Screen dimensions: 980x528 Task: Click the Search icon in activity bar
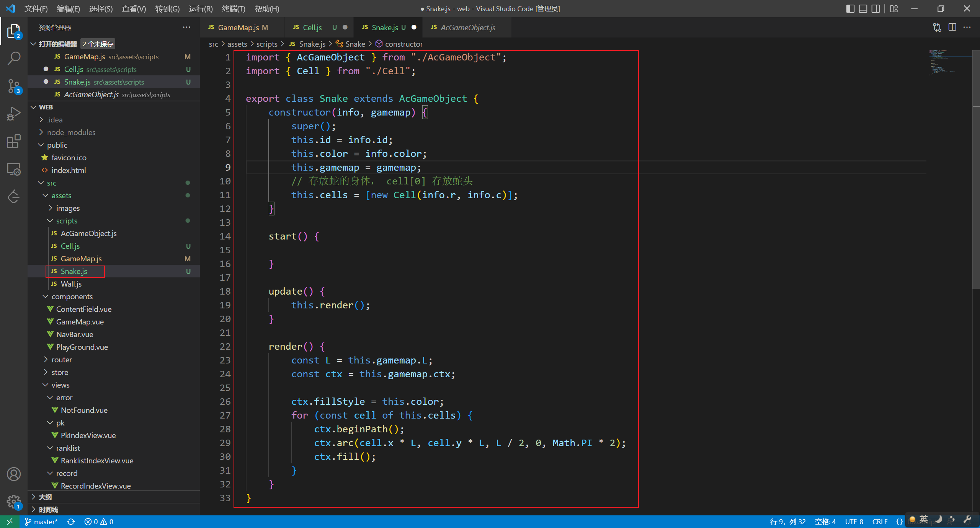[x=14, y=59]
